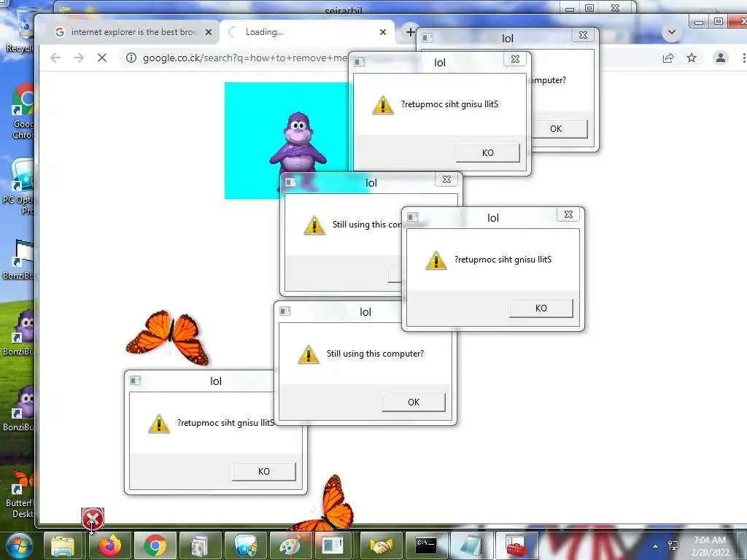Launch Firefox from the taskbar
Screen dimensions: 747x560
110,545
